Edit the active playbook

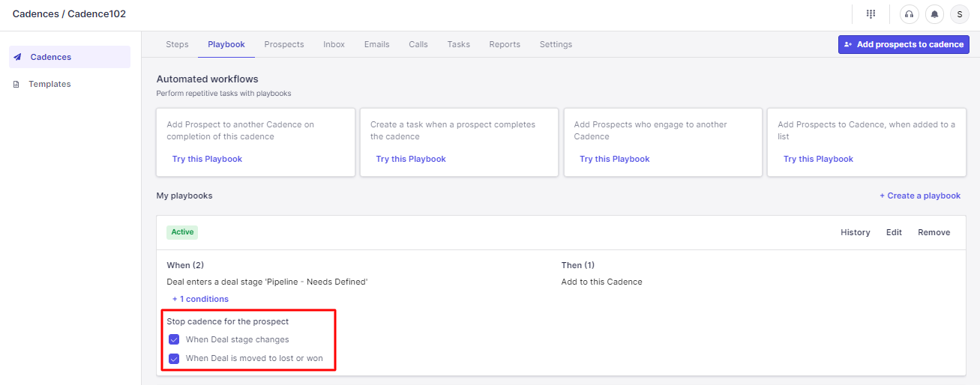click(894, 232)
